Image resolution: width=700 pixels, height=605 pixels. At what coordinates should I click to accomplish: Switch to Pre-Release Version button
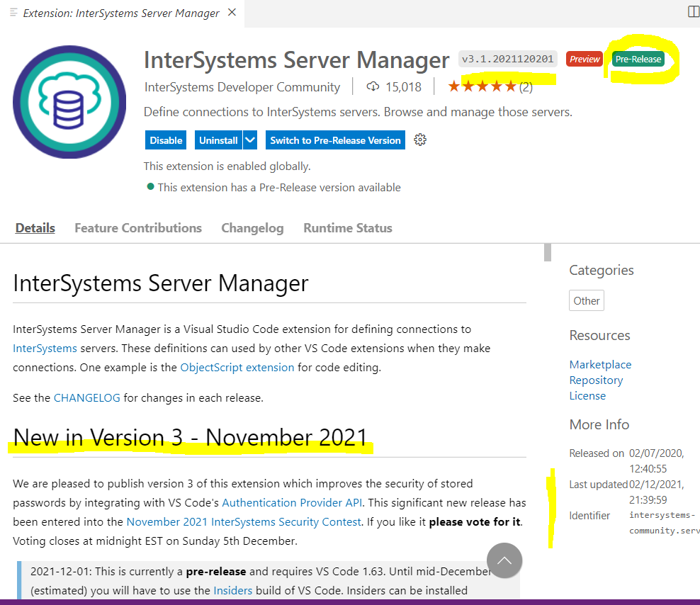335,140
